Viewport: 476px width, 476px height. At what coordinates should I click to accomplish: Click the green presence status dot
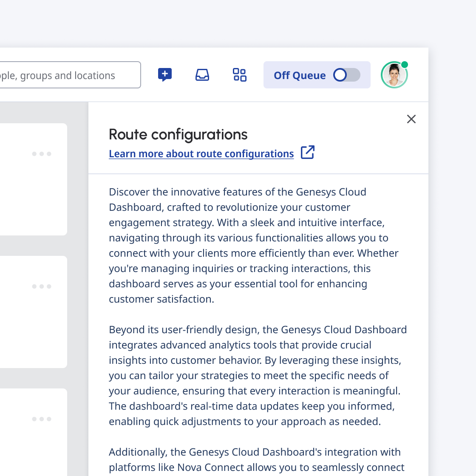[x=404, y=65]
